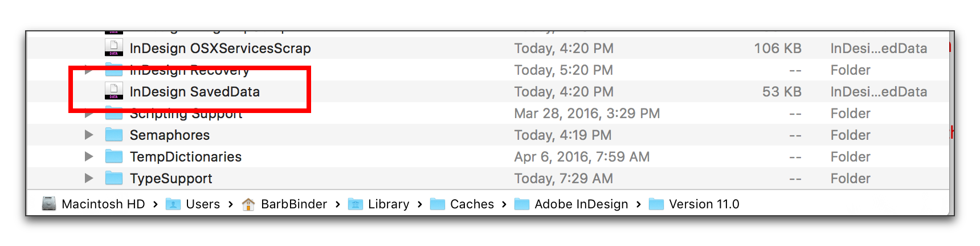The image size is (980, 246).
Task: Click the Semaphores folder name
Action: click(x=170, y=135)
